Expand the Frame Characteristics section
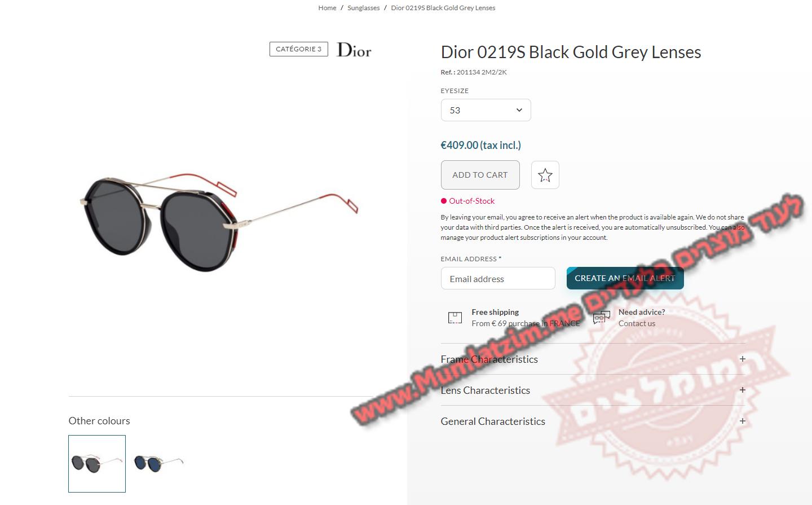This screenshot has width=812, height=505. (x=593, y=359)
